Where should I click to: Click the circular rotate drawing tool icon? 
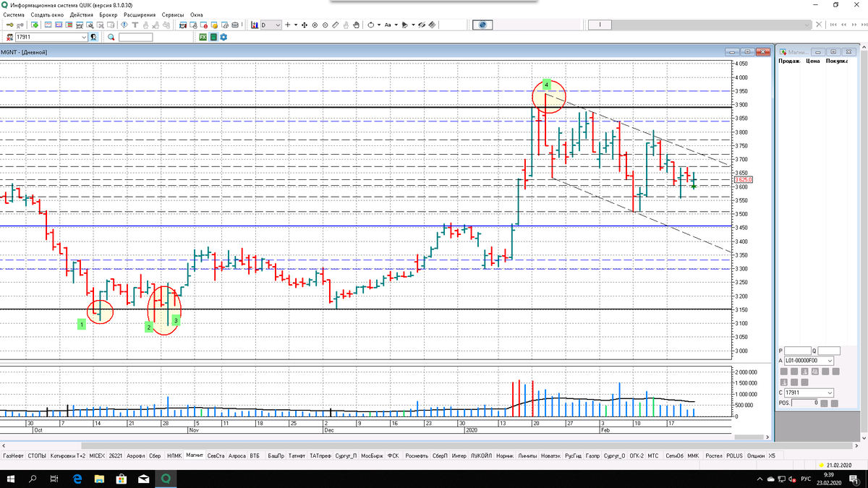pos(370,25)
